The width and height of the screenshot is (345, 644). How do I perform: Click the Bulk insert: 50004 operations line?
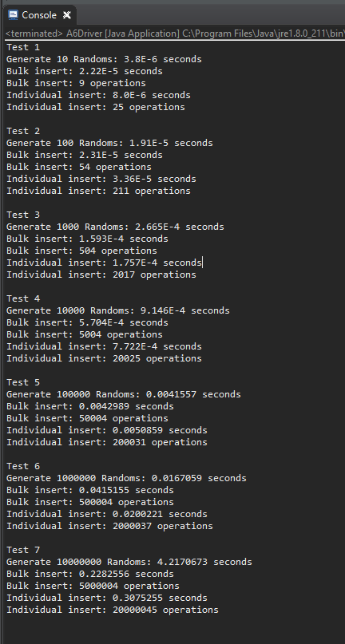[87, 418]
